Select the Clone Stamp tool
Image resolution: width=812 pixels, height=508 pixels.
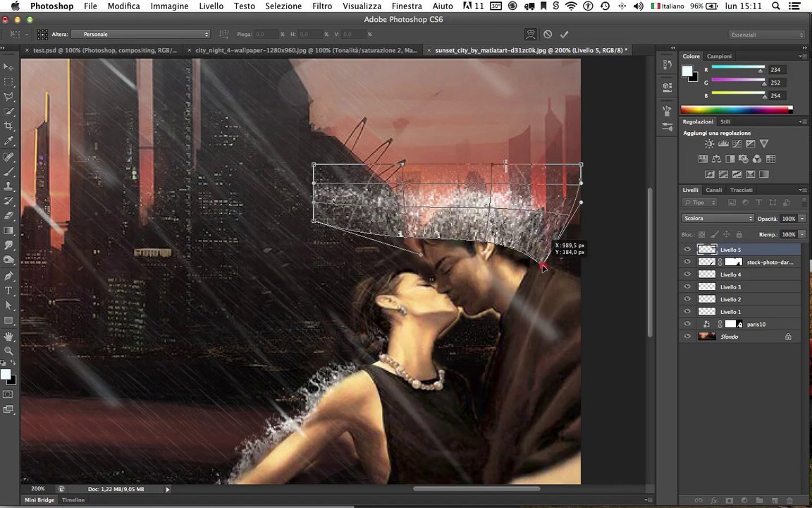tap(8, 186)
